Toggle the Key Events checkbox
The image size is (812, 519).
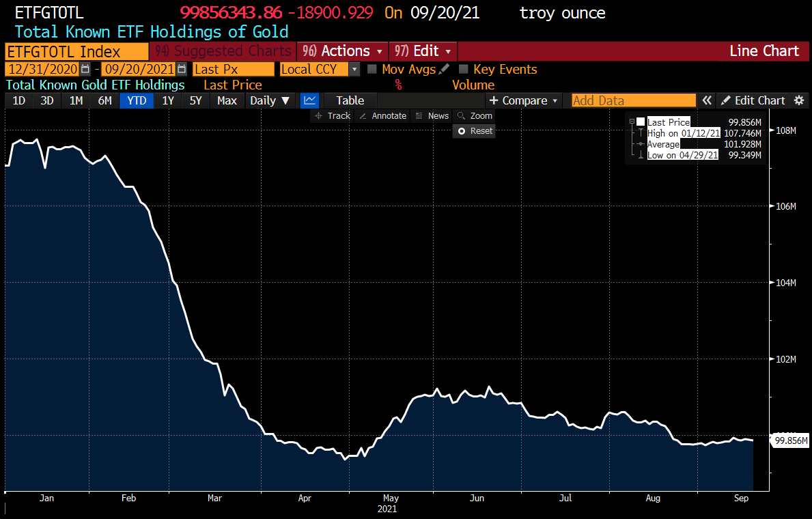pos(464,69)
